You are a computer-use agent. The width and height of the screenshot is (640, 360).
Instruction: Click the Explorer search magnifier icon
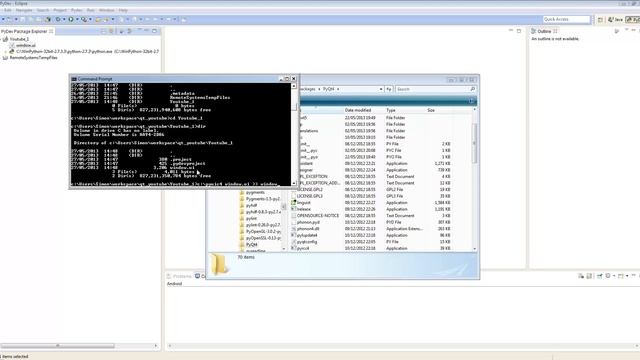point(473,89)
